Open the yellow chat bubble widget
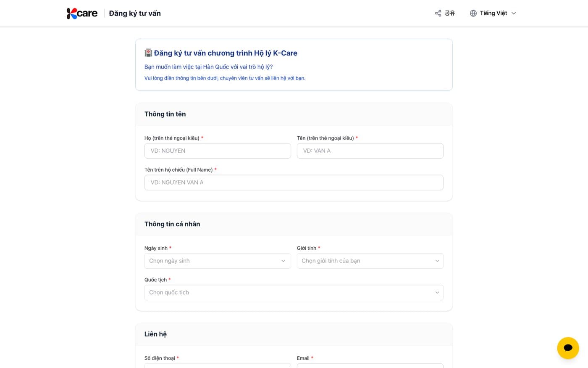This screenshot has width=588, height=368. (568, 348)
